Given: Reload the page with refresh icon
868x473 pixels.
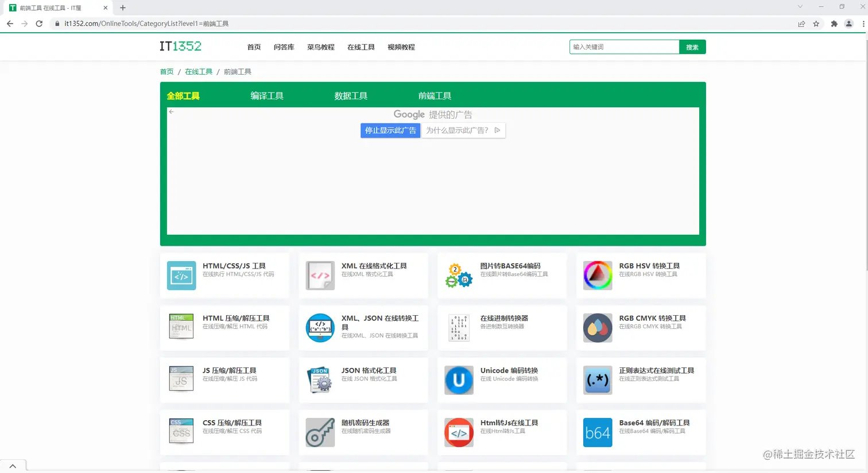Looking at the screenshot, I should tap(39, 24).
